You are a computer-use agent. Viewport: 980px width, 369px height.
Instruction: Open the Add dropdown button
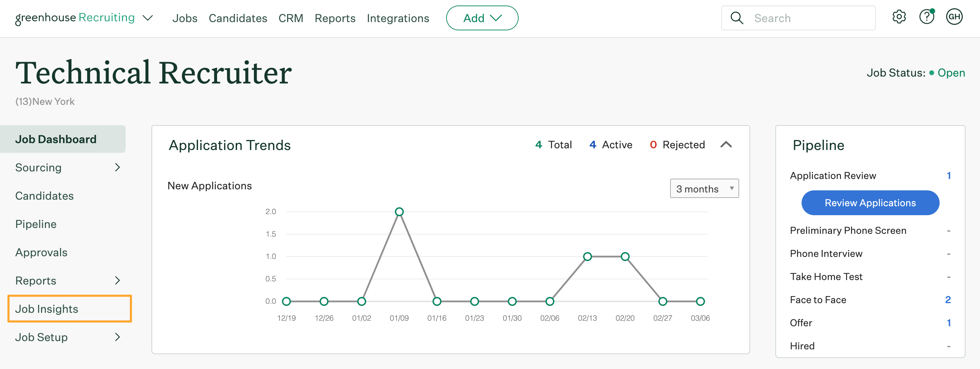482,18
